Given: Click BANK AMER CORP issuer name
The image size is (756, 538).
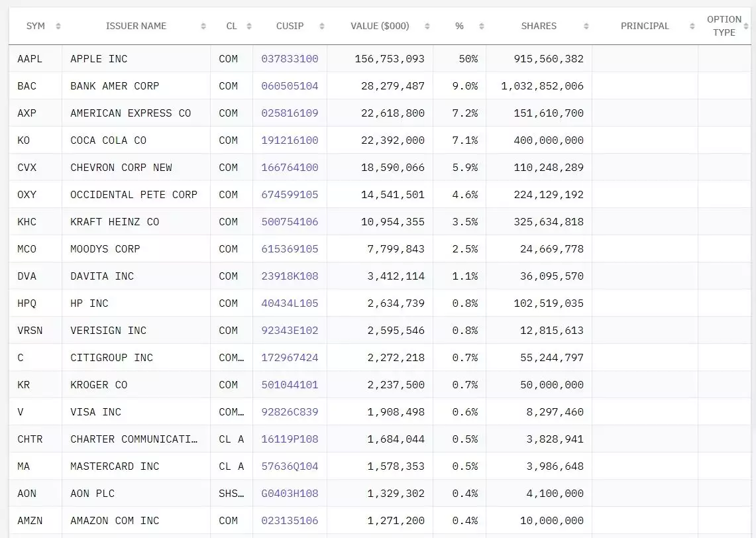Looking at the screenshot, I should (x=115, y=86).
